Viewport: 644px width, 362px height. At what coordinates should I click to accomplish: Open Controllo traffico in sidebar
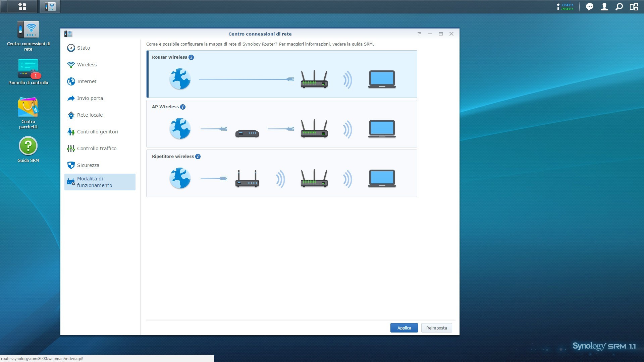pyautogui.click(x=97, y=148)
